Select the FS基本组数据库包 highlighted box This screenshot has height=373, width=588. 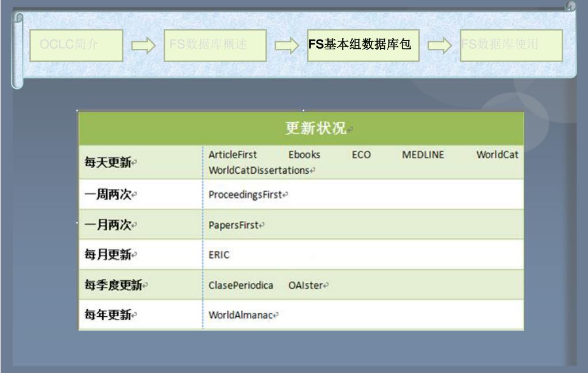pyautogui.click(x=363, y=45)
